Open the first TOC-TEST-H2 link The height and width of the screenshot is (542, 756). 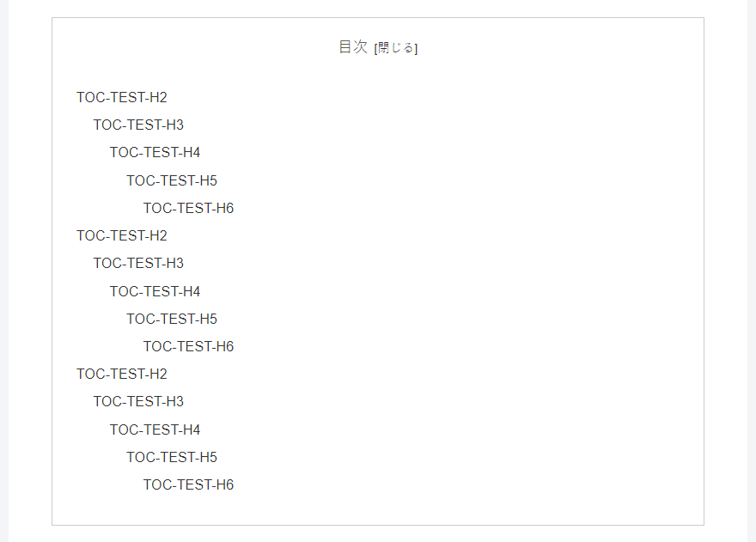pos(122,97)
